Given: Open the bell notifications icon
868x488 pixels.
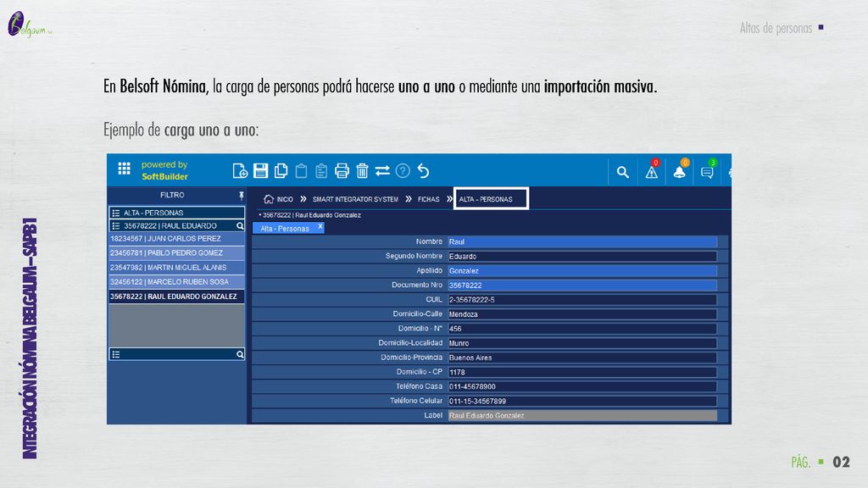Looking at the screenshot, I should click(x=679, y=171).
